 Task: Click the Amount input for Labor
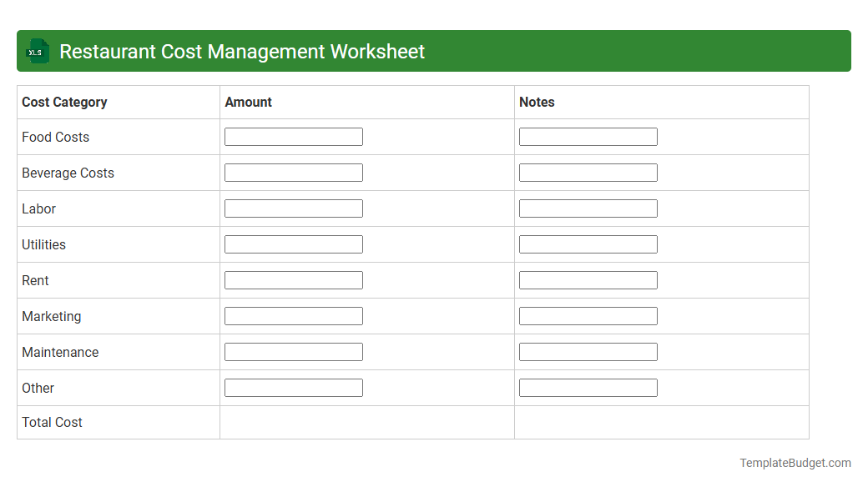click(293, 208)
